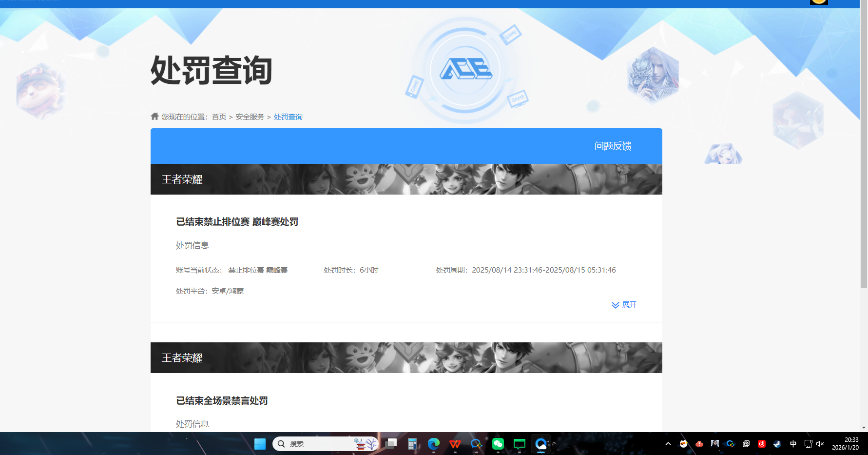Switch input method with the 中 indicator
Viewport: 868px width, 455px height.
793,444
